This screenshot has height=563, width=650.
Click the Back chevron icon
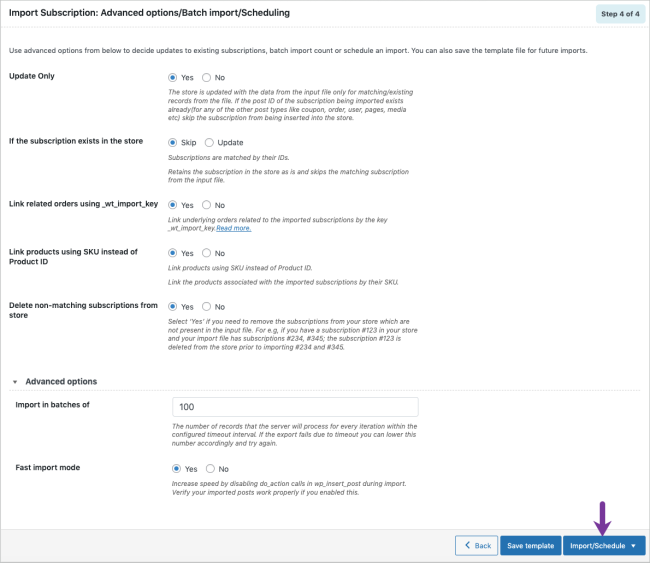coord(468,545)
